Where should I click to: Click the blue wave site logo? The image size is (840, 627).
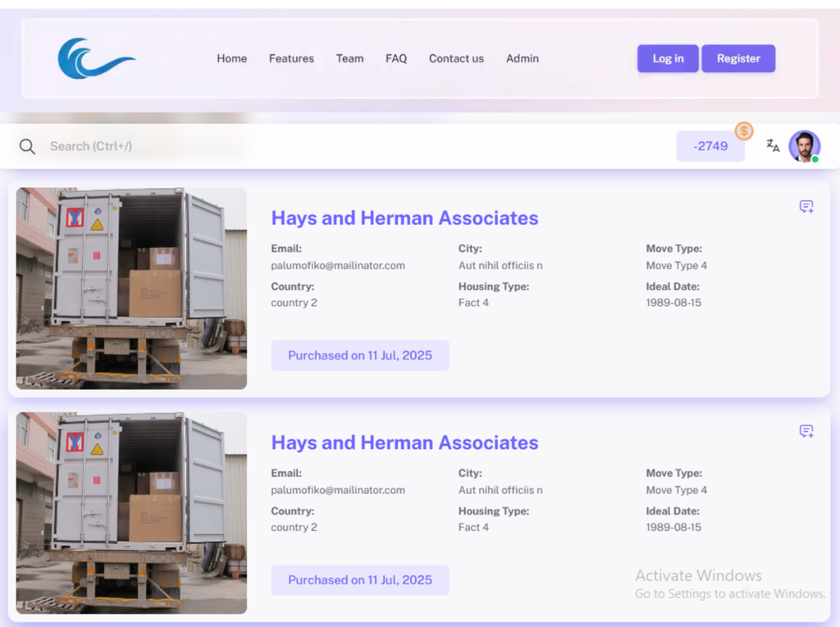coord(95,58)
